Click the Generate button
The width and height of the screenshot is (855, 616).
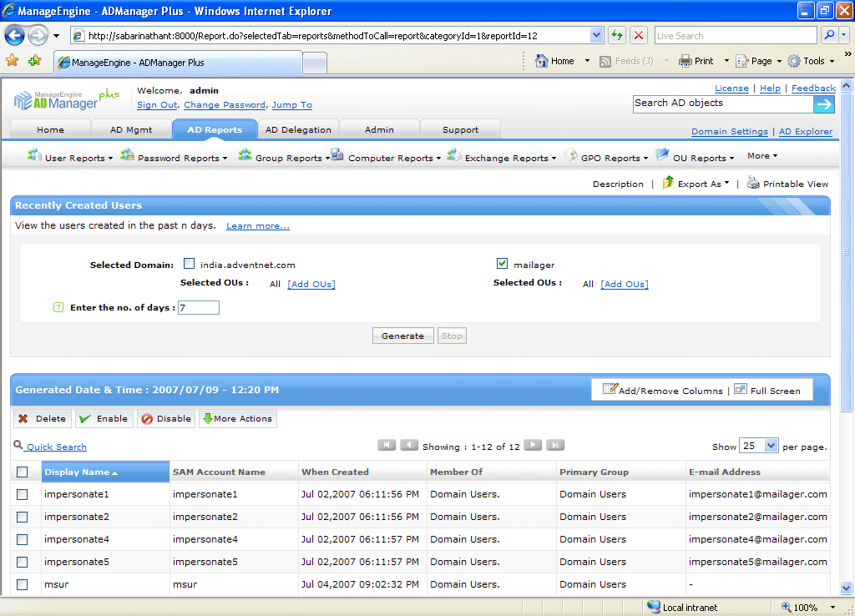403,336
